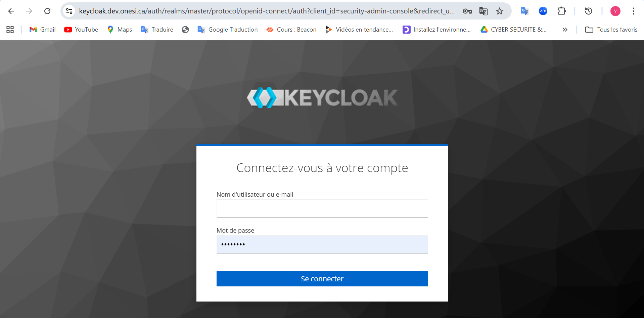Click the browser back arrow
Screen dimensions: 644x318
tap(11, 11)
